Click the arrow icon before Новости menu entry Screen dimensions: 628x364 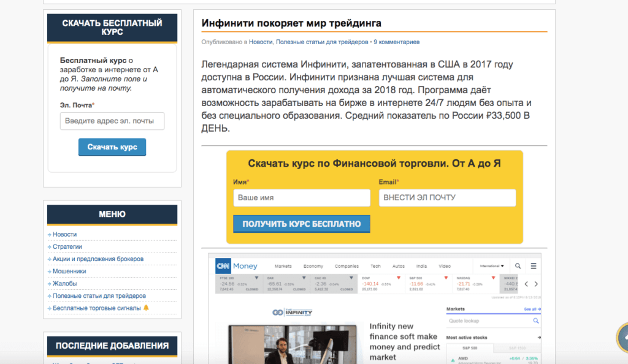(50, 234)
